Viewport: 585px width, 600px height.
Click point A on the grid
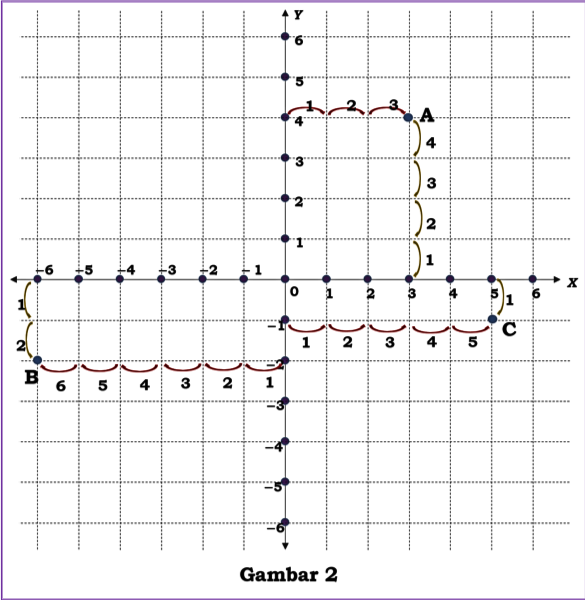[409, 117]
